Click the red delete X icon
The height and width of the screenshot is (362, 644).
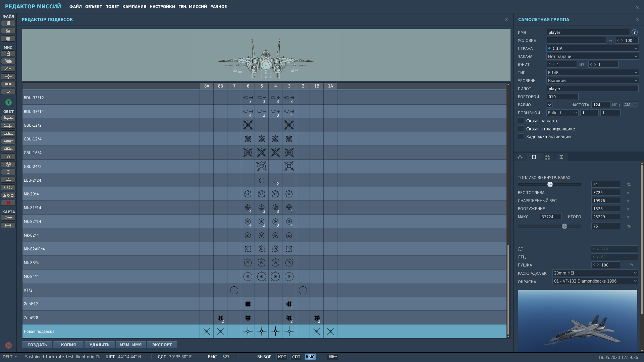8,203
